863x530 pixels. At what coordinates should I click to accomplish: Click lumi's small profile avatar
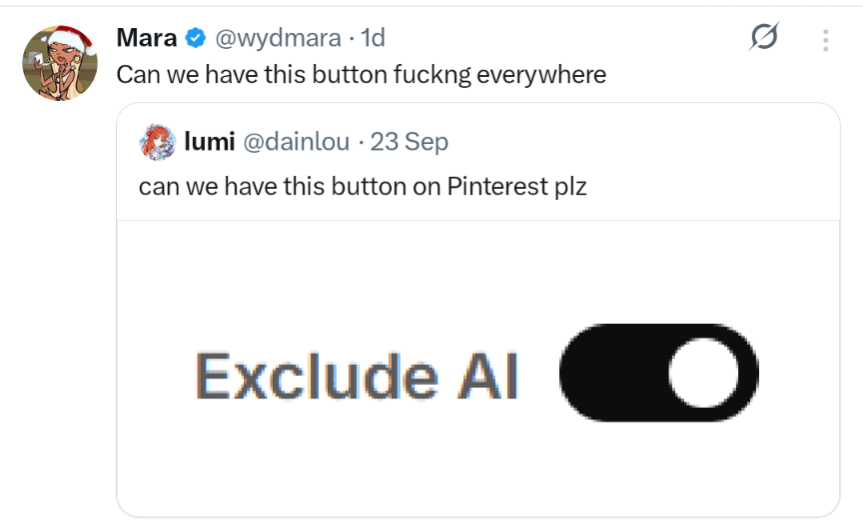click(157, 142)
